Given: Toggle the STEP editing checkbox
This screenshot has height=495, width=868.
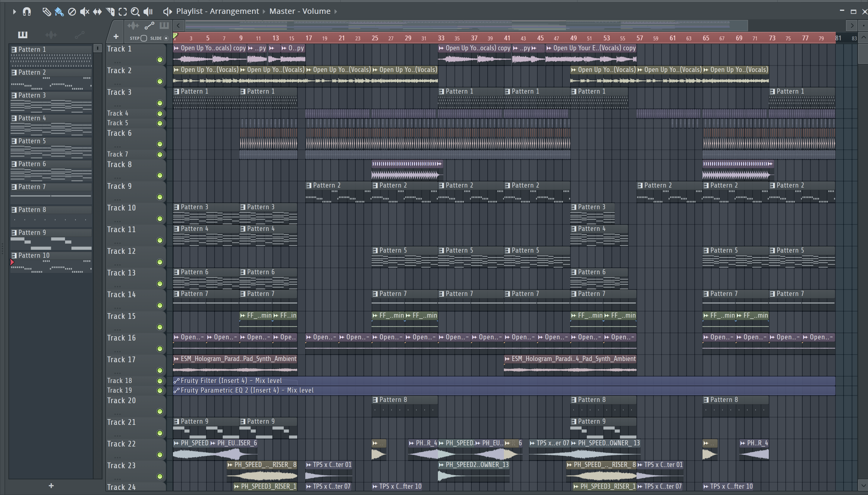Looking at the screenshot, I should click(144, 38).
